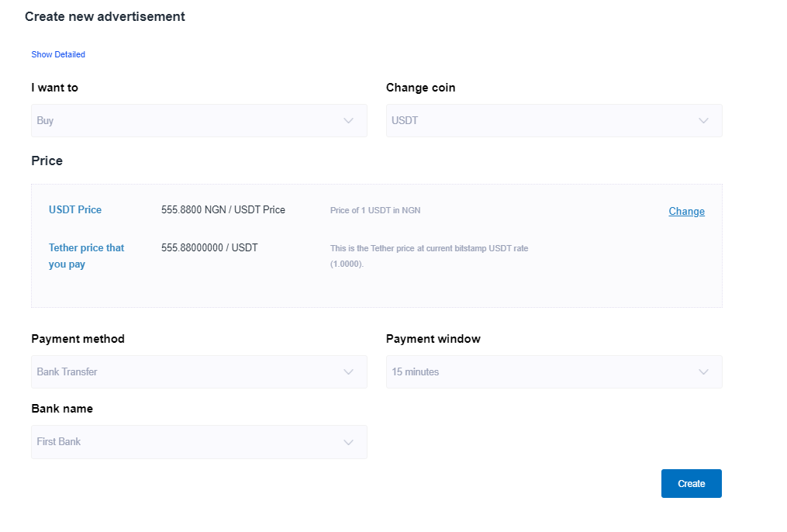
Task: Expand the Payment method Bank Transfer dropdown
Action: pyautogui.click(x=186, y=372)
